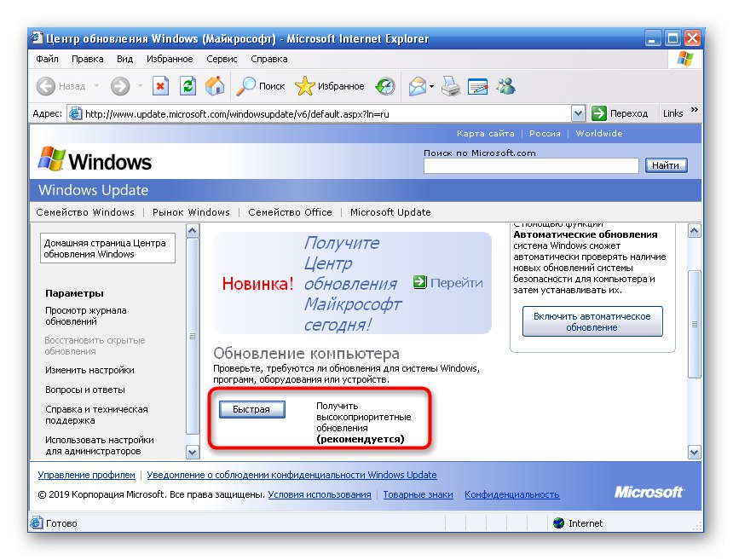Click the Быстрая update button
The image size is (733, 560).
252,409
